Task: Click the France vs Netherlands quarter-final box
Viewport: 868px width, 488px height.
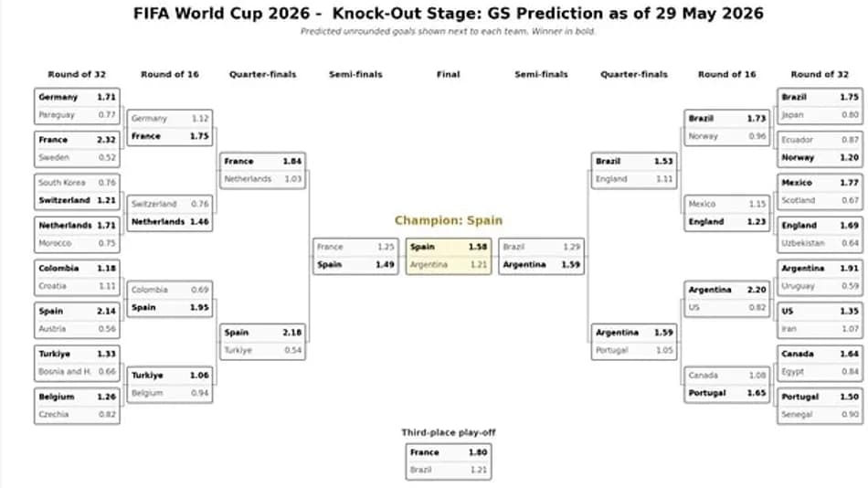Action: point(263,170)
